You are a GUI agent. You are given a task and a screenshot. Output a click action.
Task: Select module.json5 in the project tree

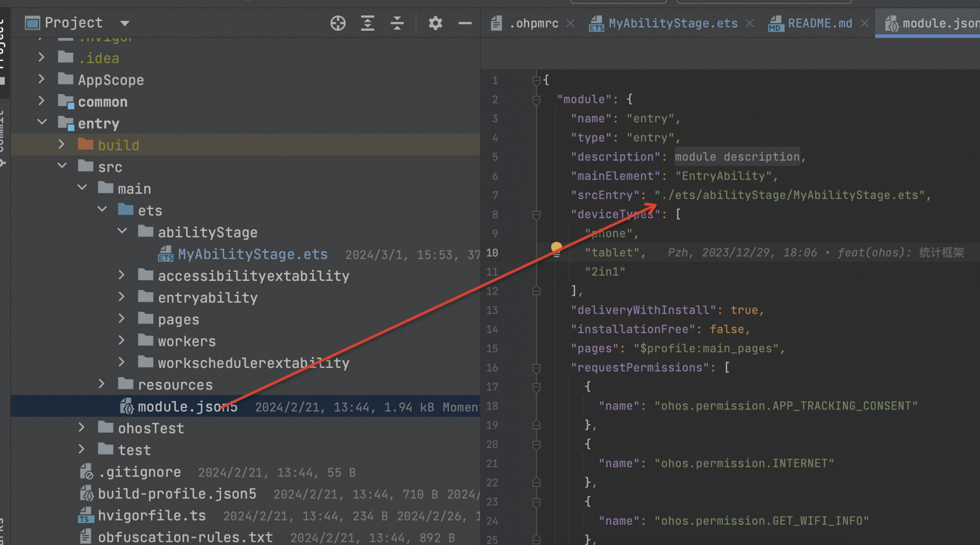pyautogui.click(x=188, y=406)
